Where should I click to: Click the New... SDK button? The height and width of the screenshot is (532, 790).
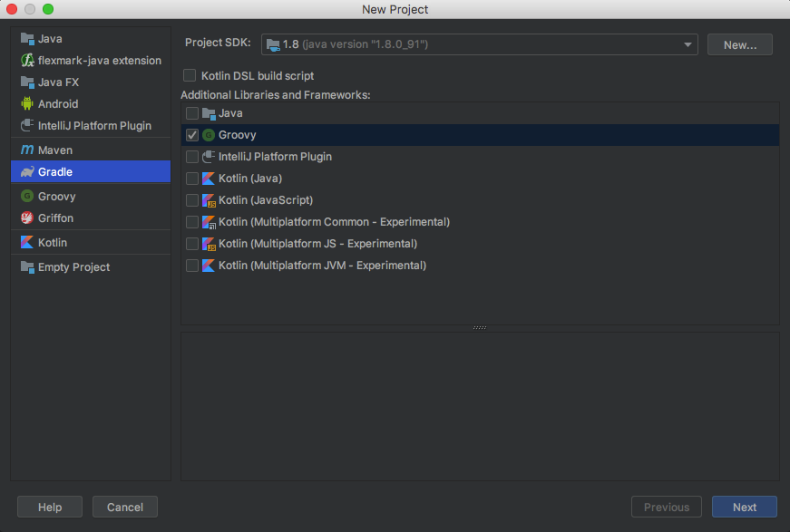point(739,44)
